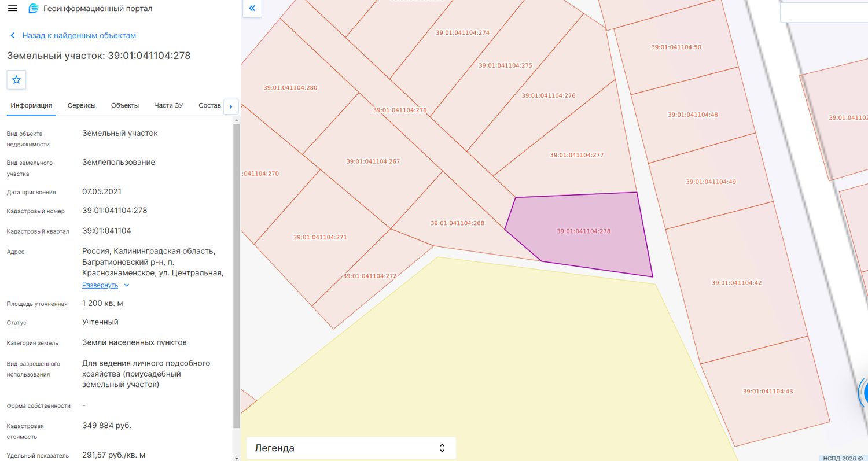Click the assignment date 07.05.2021

point(102,191)
